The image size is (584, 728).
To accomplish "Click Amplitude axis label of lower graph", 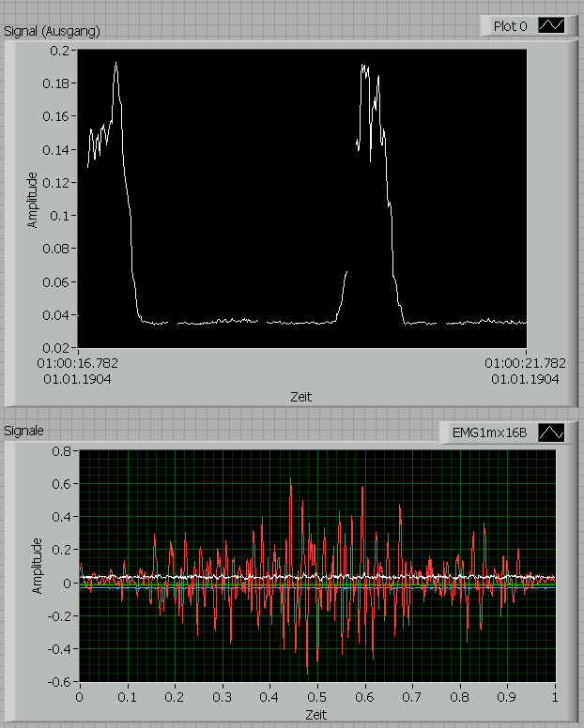I will tap(37, 566).
